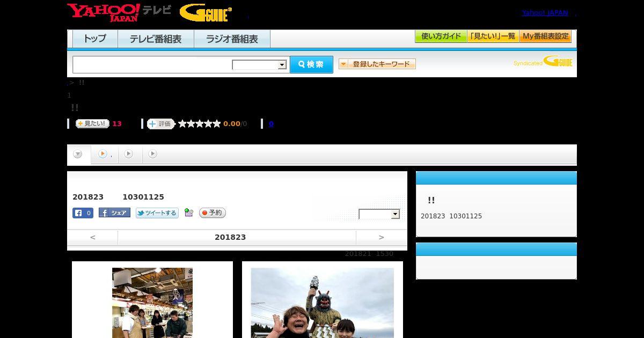
Task: Open 使い方ガイド button
Action: coord(441,36)
